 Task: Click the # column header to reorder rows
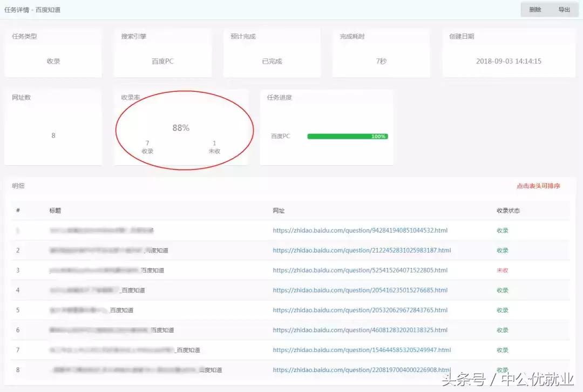(x=18, y=211)
